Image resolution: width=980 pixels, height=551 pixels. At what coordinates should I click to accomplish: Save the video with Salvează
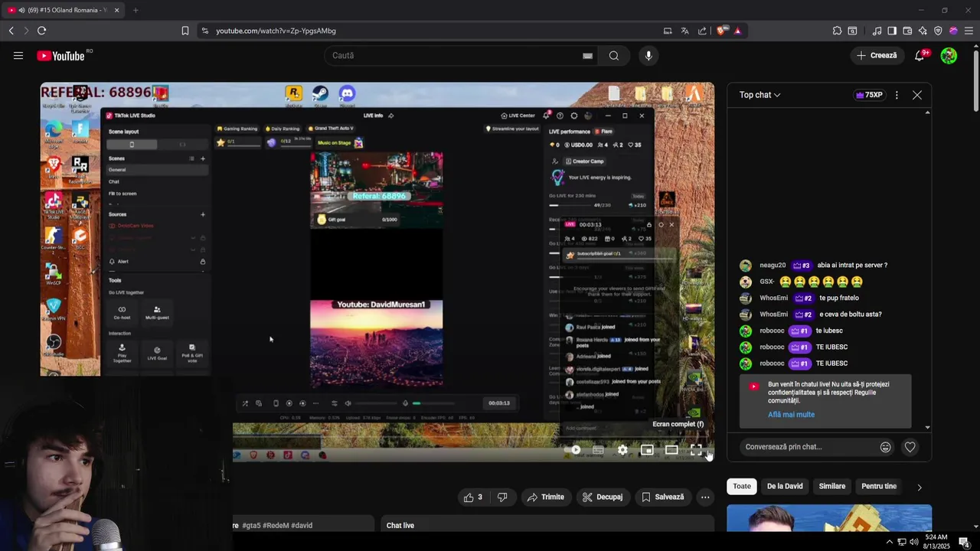coord(662,497)
